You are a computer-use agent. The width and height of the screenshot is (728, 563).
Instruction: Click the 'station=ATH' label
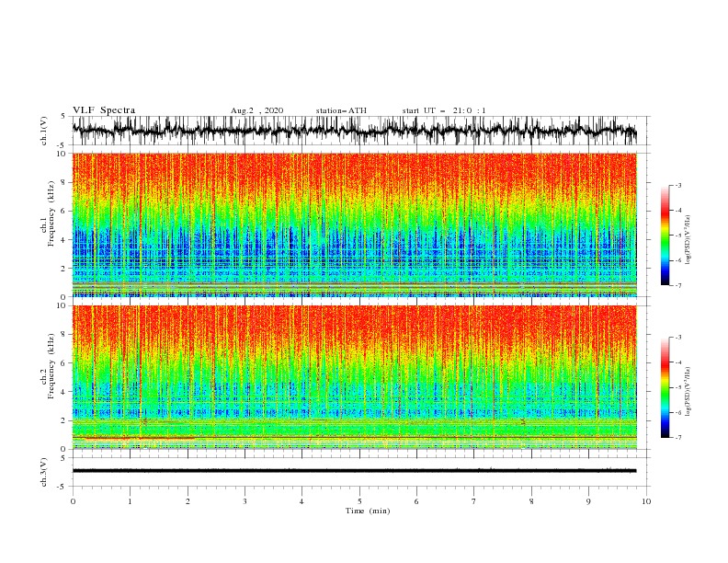point(341,110)
